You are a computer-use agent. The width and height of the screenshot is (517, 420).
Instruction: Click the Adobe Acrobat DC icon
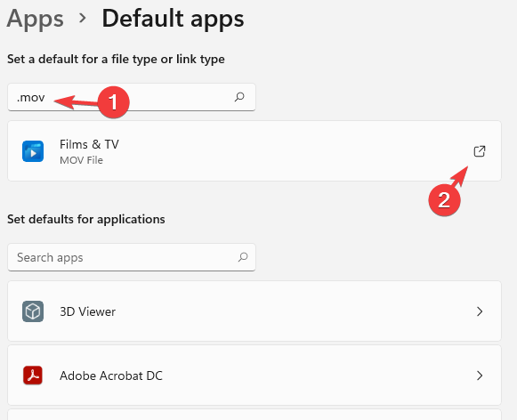[x=33, y=376]
